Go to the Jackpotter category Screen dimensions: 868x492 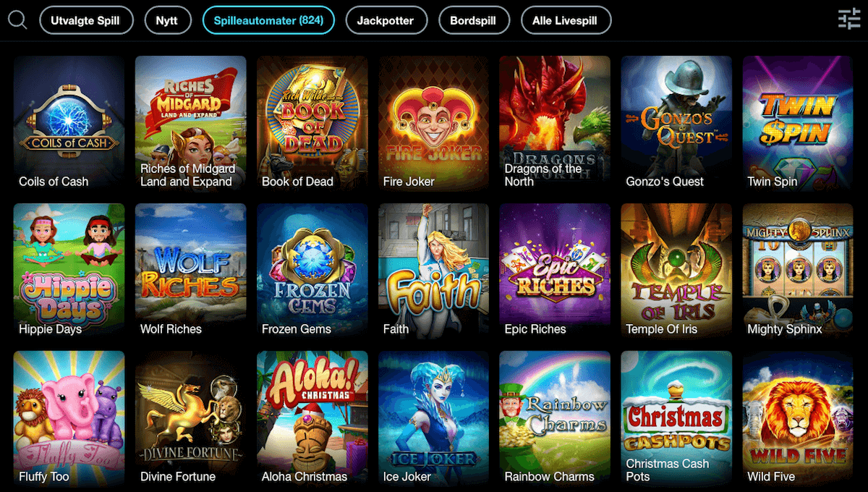pyautogui.click(x=386, y=21)
